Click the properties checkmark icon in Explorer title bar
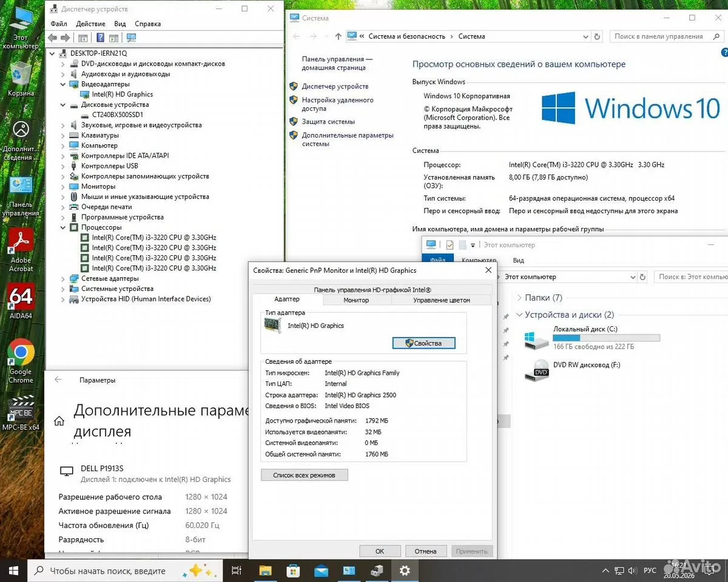 (450, 245)
